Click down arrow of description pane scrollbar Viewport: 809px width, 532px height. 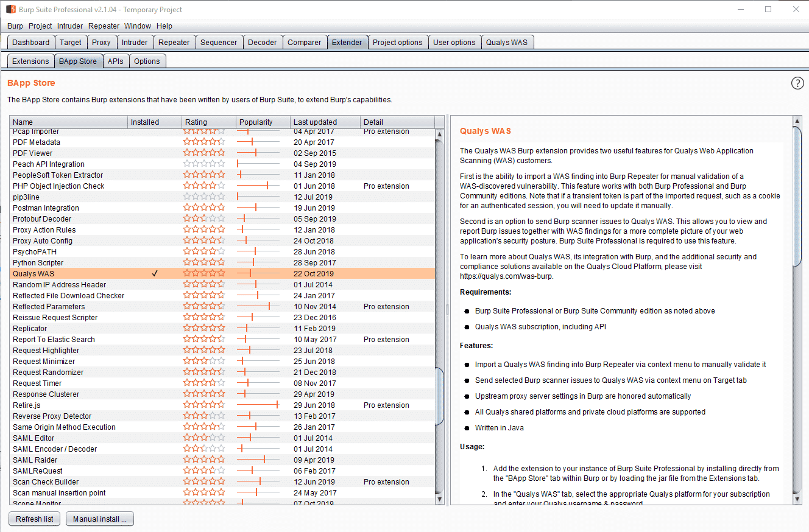[x=797, y=499]
